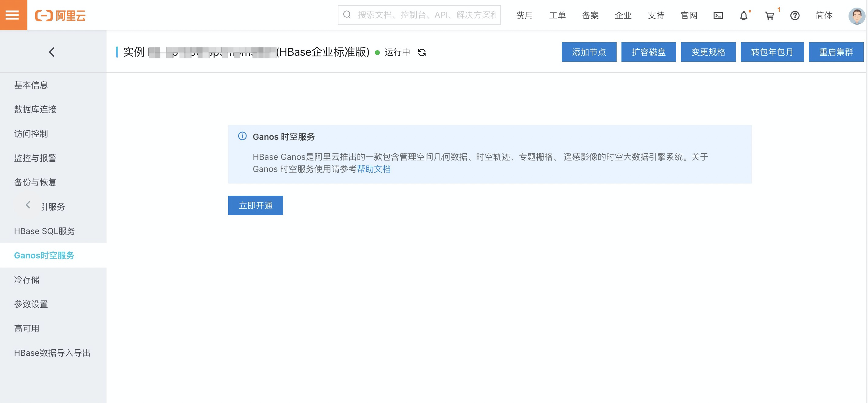This screenshot has width=868, height=403.
Task: Select Ganos时空服务 in the sidebar
Action: [53, 255]
